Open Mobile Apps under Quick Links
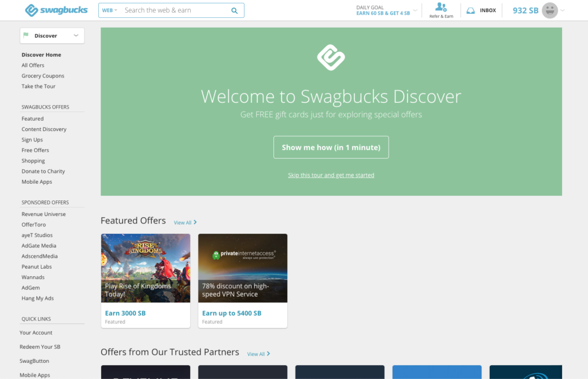The image size is (588, 379). [x=35, y=375]
